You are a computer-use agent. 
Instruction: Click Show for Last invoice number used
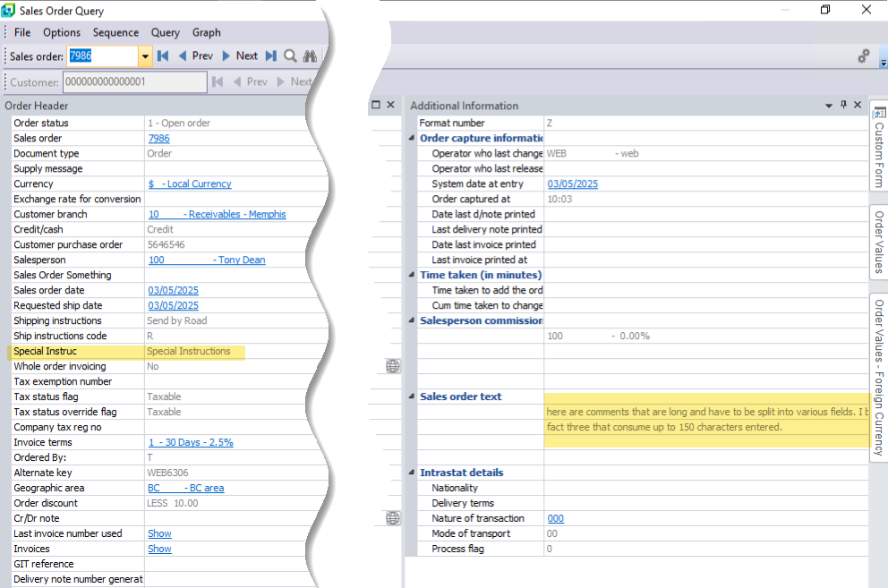(159, 533)
